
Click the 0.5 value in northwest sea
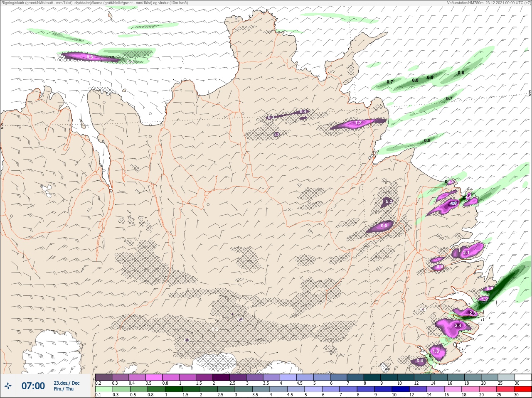point(90,57)
